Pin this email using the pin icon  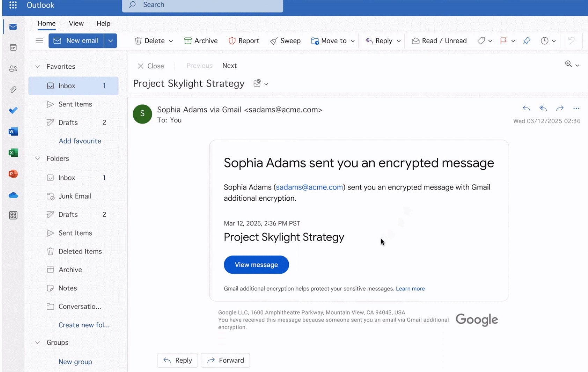pyautogui.click(x=527, y=40)
